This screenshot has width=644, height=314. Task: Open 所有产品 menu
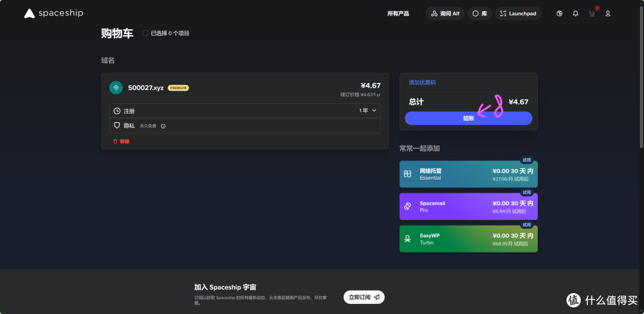(x=398, y=14)
